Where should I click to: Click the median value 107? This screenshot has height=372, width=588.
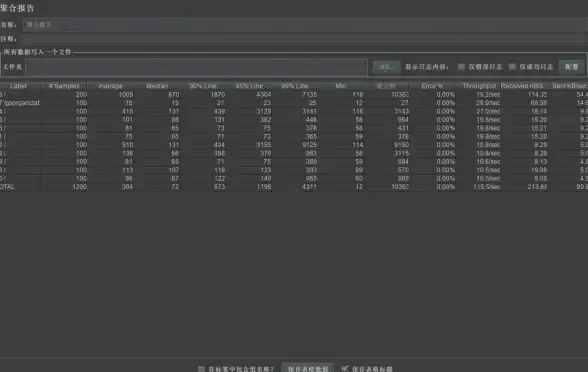(x=174, y=170)
